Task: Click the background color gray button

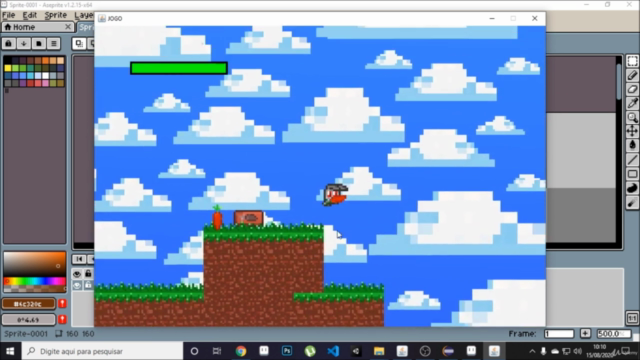Action: point(29,320)
